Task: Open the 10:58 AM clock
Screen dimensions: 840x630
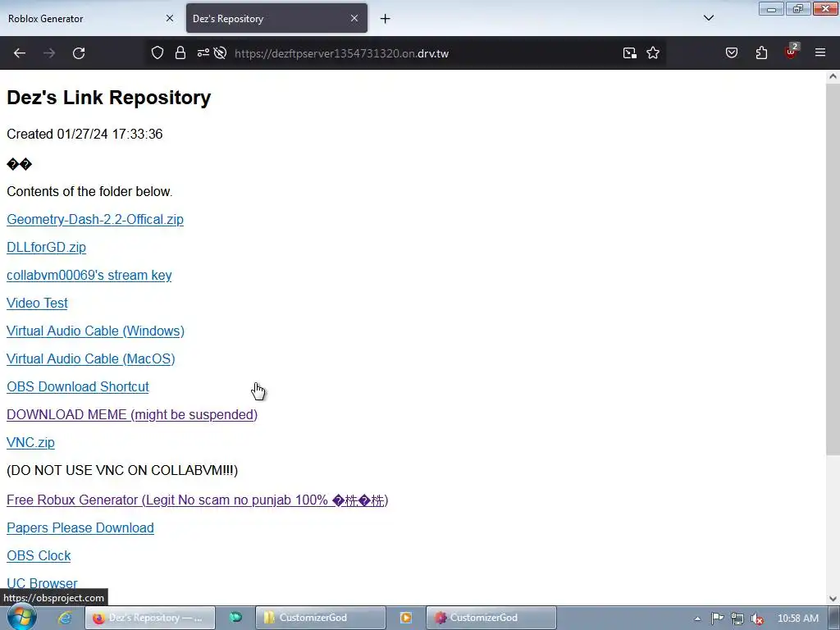Action: click(797, 619)
